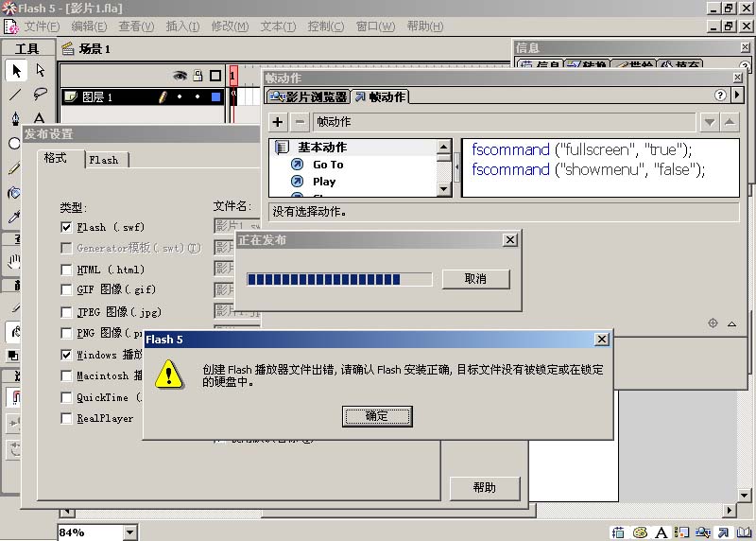Click the default black-white colors icon

click(x=13, y=356)
